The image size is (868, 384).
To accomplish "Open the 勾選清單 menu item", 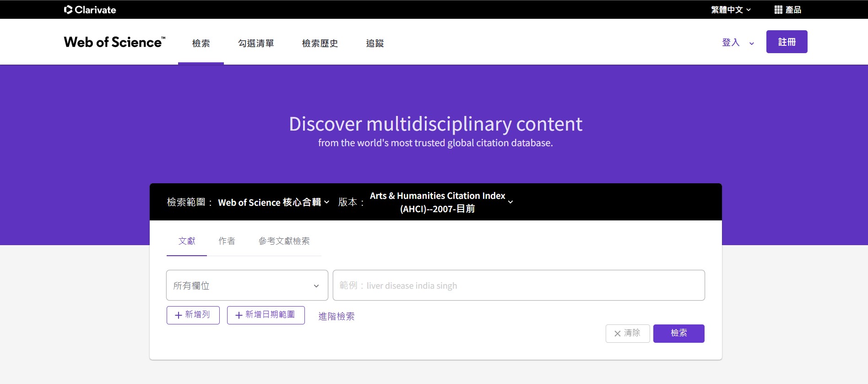I will pos(256,44).
